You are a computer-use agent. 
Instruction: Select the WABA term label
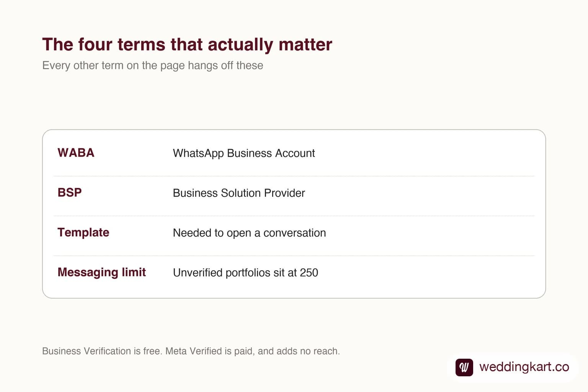click(76, 153)
